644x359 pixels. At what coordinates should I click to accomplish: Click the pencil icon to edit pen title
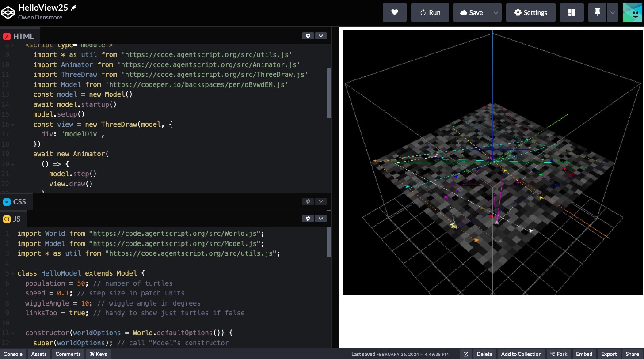tap(74, 8)
